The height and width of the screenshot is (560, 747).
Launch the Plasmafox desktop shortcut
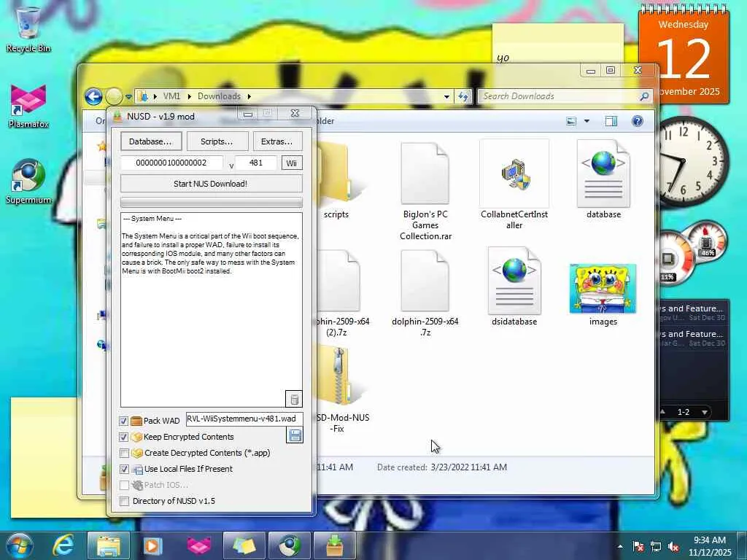[x=28, y=106]
